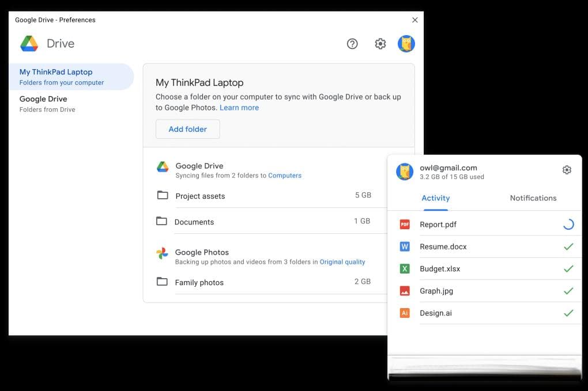Screen dimensions: 588x391
Task: Click the Resume.docx file name
Action: (443, 246)
